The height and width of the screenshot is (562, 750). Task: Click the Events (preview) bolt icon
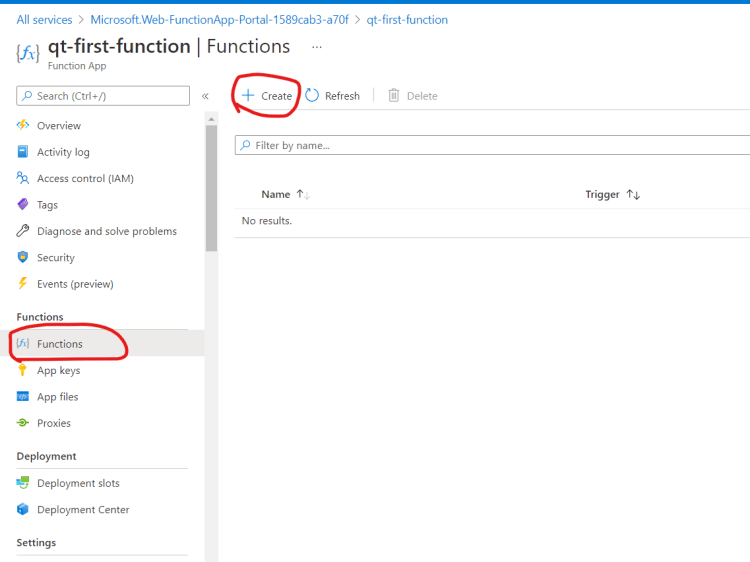22,284
